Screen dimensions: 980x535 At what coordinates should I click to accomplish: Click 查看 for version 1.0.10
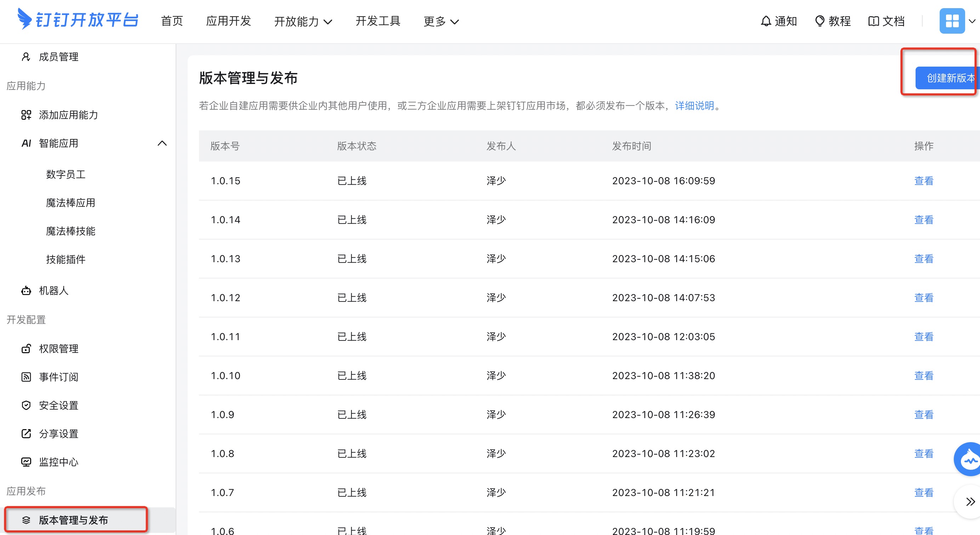[924, 376]
